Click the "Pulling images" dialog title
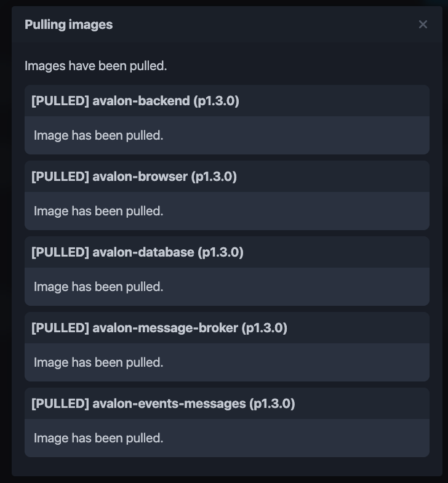 (x=68, y=25)
